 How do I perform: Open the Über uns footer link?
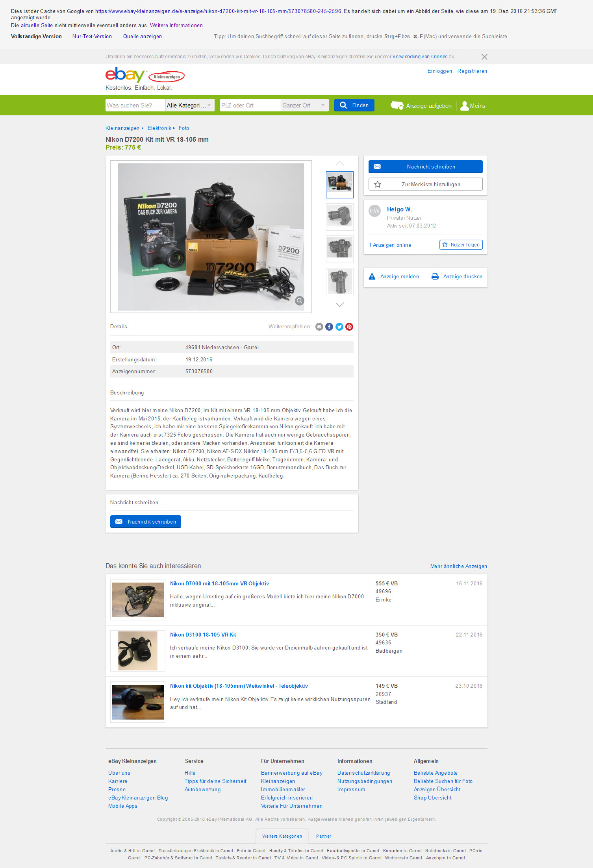pos(119,773)
